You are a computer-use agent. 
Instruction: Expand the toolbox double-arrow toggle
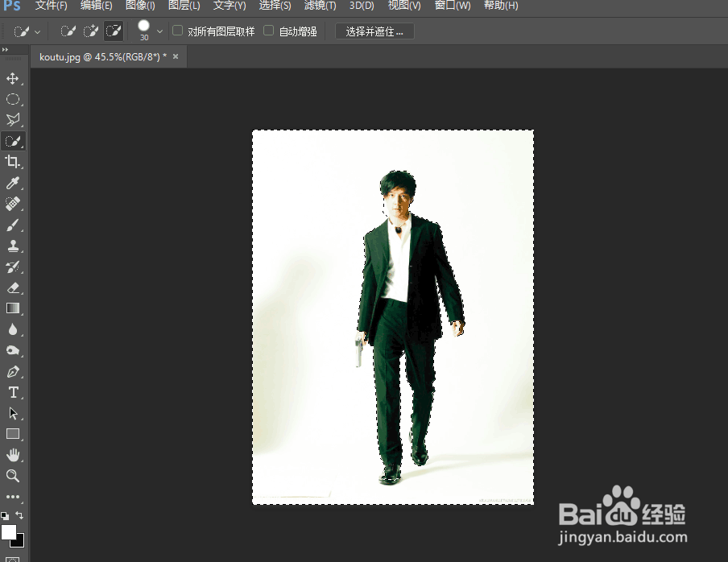tap(5, 50)
